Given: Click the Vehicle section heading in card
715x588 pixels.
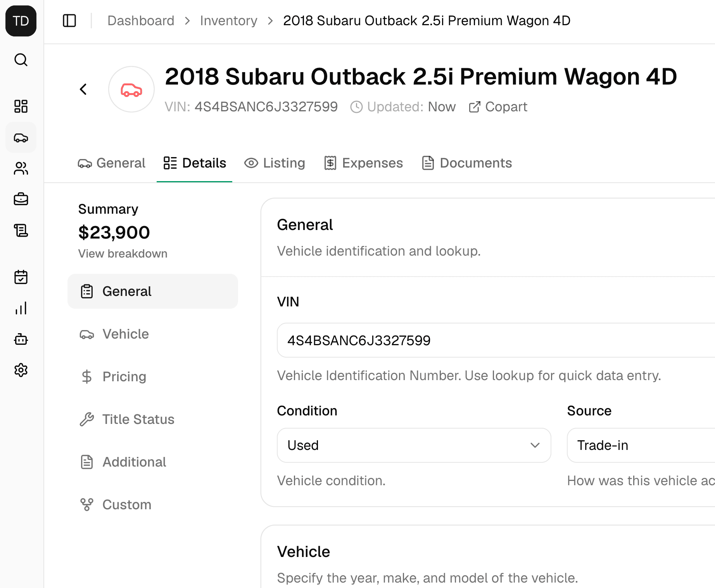Looking at the screenshot, I should [x=304, y=552].
